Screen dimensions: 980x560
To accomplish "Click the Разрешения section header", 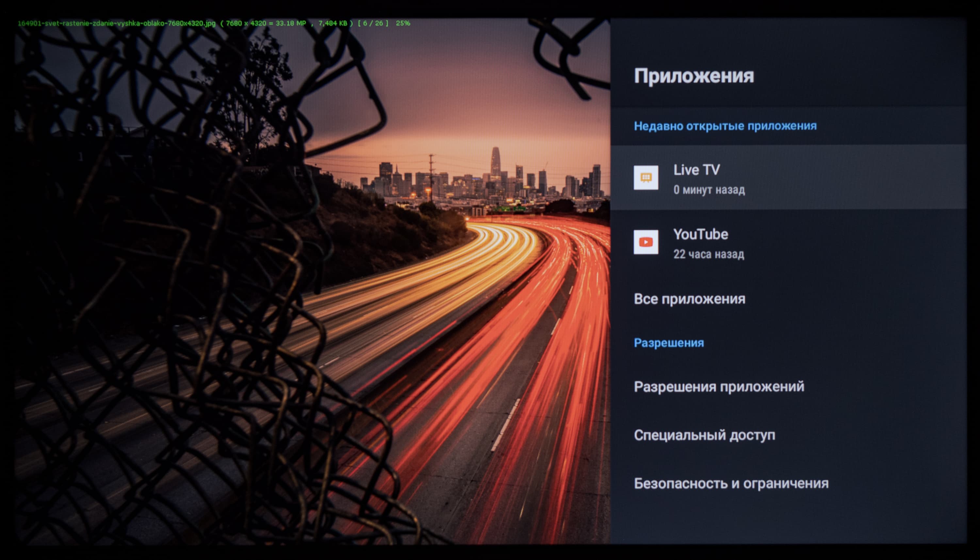I will [x=669, y=343].
